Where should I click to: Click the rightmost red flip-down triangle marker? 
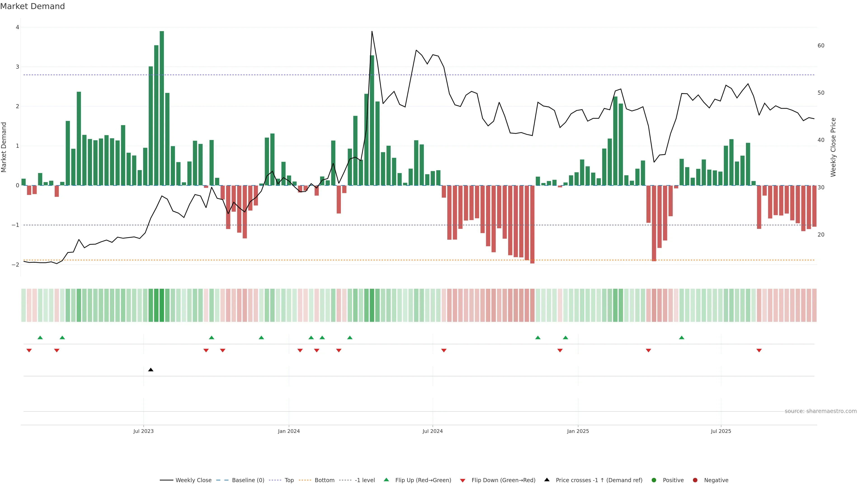[759, 351]
